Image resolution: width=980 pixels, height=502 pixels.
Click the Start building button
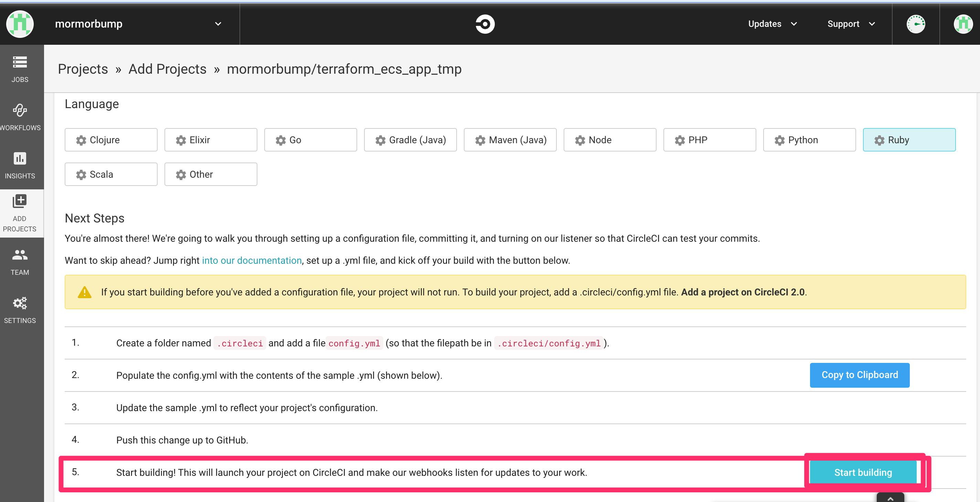click(863, 472)
